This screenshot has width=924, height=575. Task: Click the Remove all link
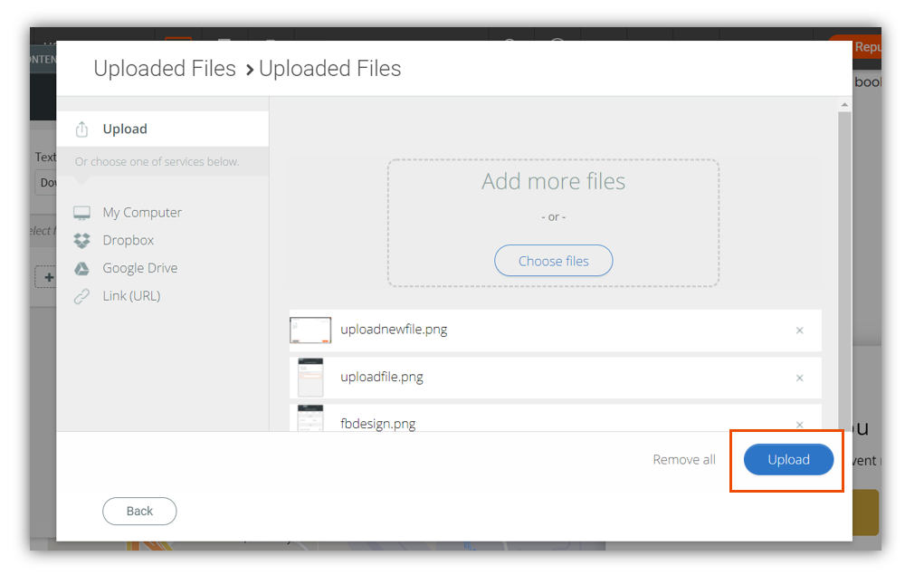pos(684,460)
